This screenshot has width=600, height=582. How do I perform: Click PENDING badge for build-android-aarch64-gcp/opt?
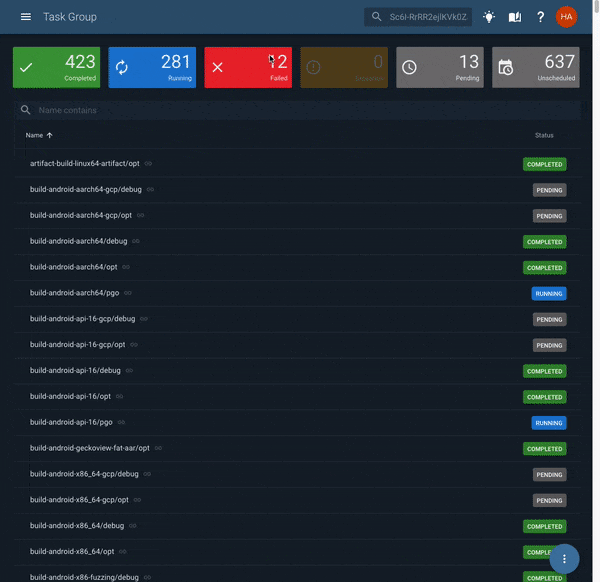coord(549,216)
